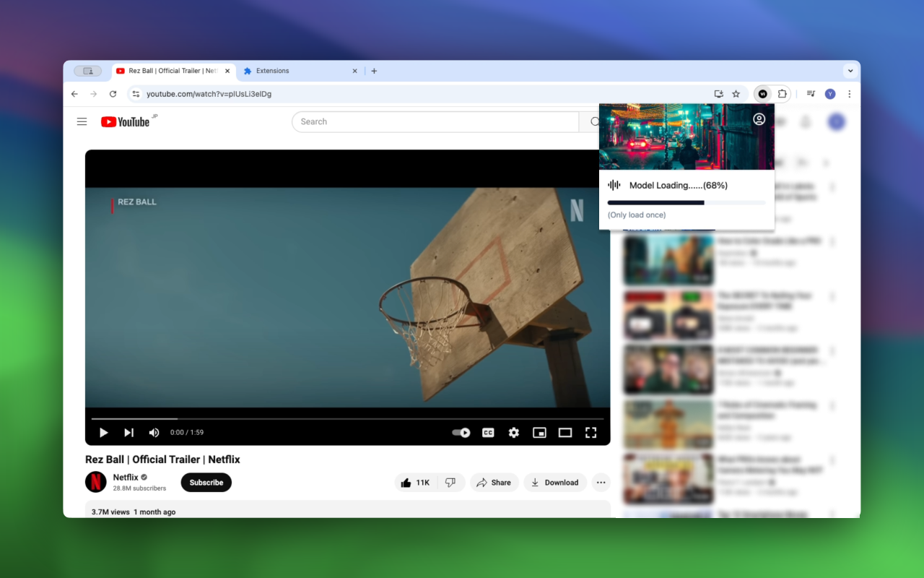Go back in browser history

pos(74,94)
